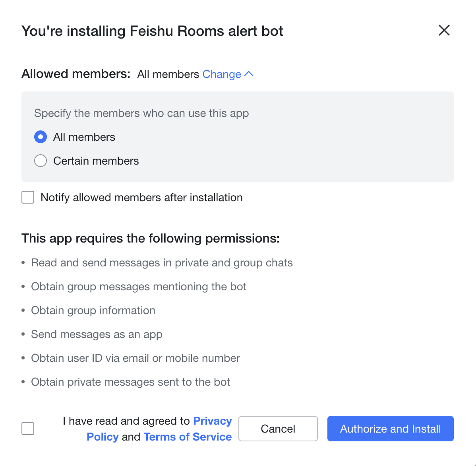Collapse the Change section using the chevron
The width and height of the screenshot is (476, 466).
click(x=249, y=74)
